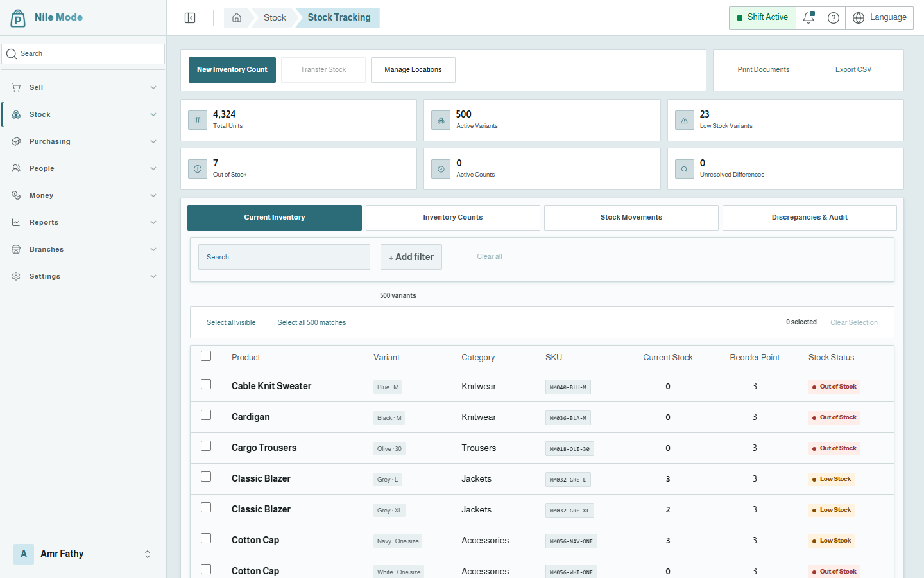Go to the home breadcrumb icon
Image resolution: width=924 pixels, height=578 pixels.
coord(237,18)
